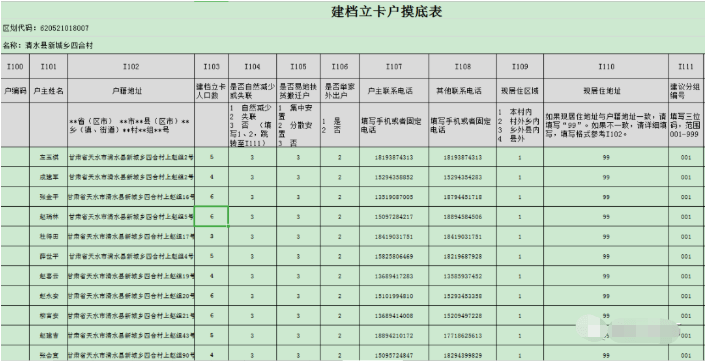Select header cell I102
Viewport: 706px width, 363px height.
(x=131, y=67)
